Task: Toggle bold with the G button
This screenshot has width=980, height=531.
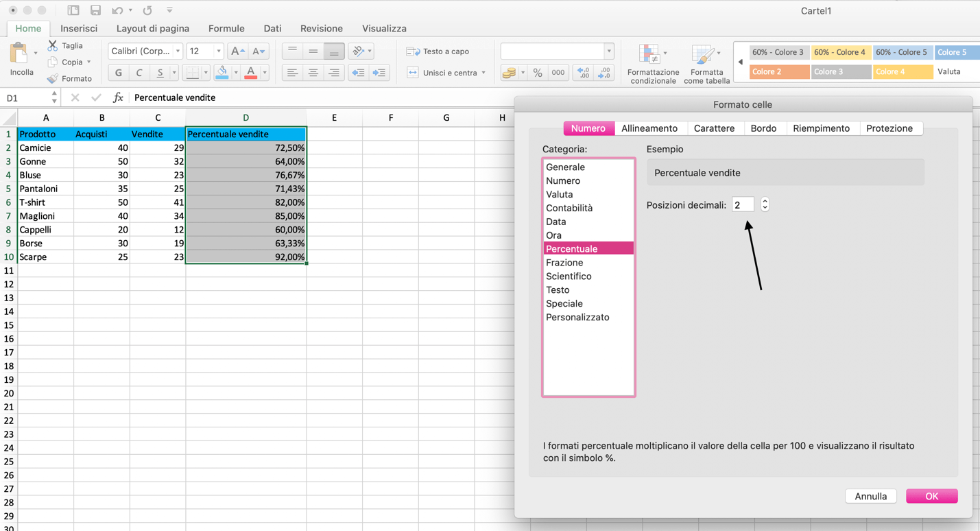Action: coord(119,73)
